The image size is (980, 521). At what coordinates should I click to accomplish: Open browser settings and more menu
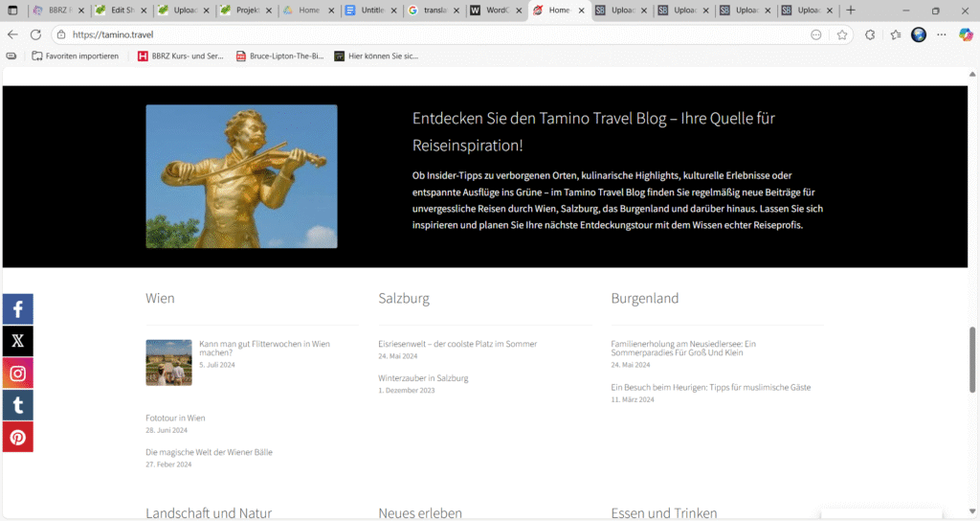942,34
